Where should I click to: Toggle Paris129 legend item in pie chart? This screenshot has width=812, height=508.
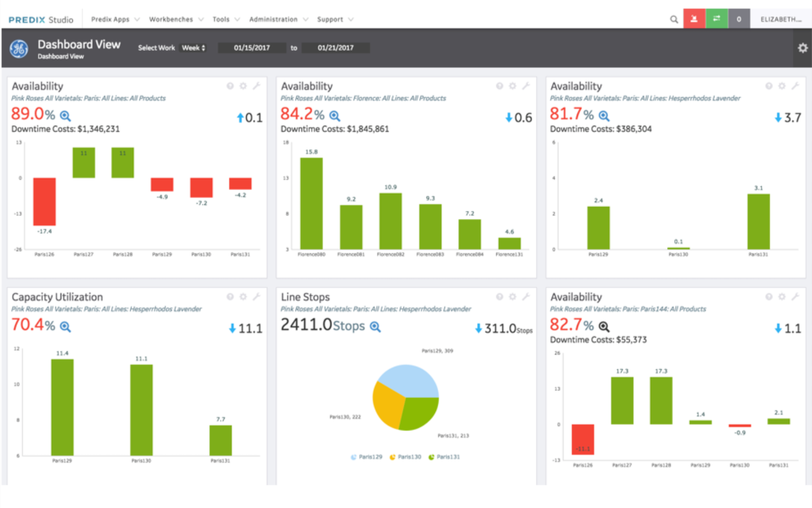coord(367,457)
